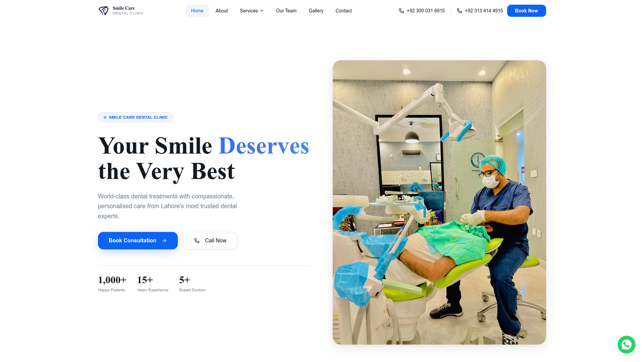The width and height of the screenshot is (644, 362).
Task: Click the SMILE CARE DENTAL CLINIC badge
Action: click(136, 117)
